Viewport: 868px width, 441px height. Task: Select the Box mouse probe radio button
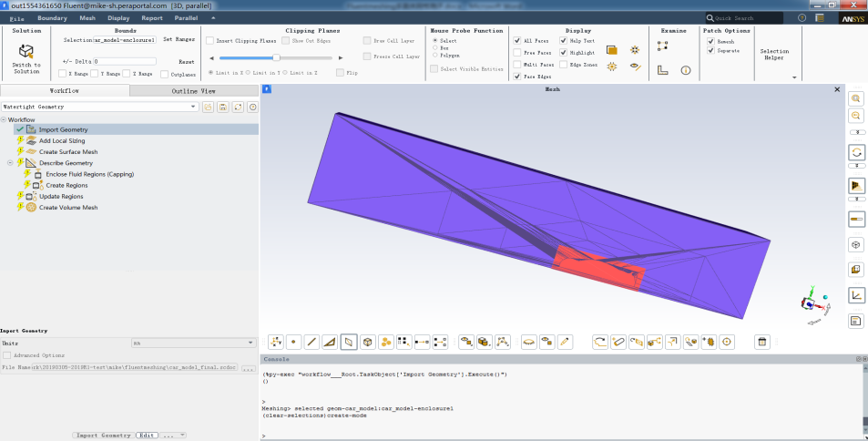pyautogui.click(x=435, y=47)
